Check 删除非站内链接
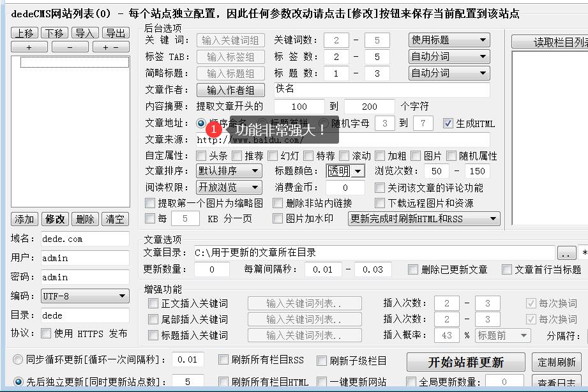 tap(278, 203)
